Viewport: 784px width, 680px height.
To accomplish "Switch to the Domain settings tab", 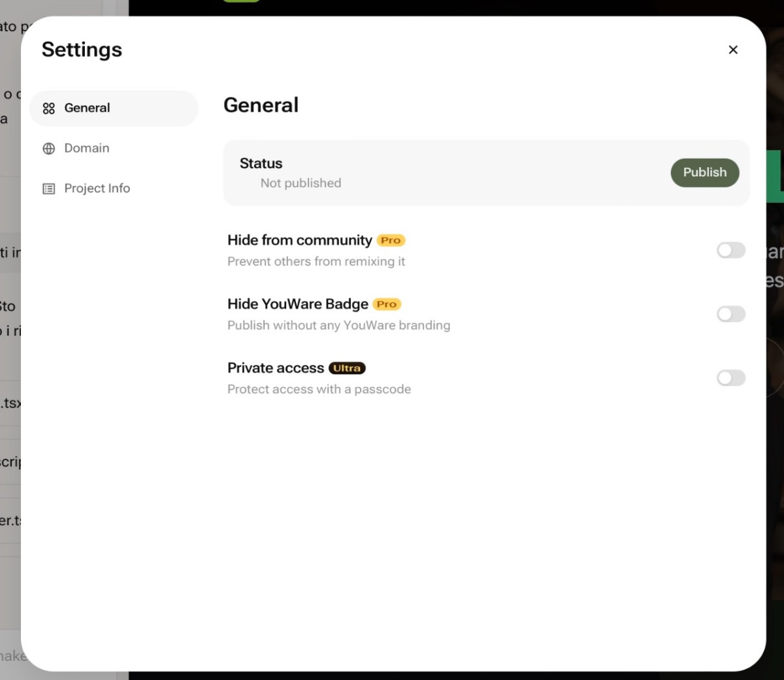I will point(86,148).
